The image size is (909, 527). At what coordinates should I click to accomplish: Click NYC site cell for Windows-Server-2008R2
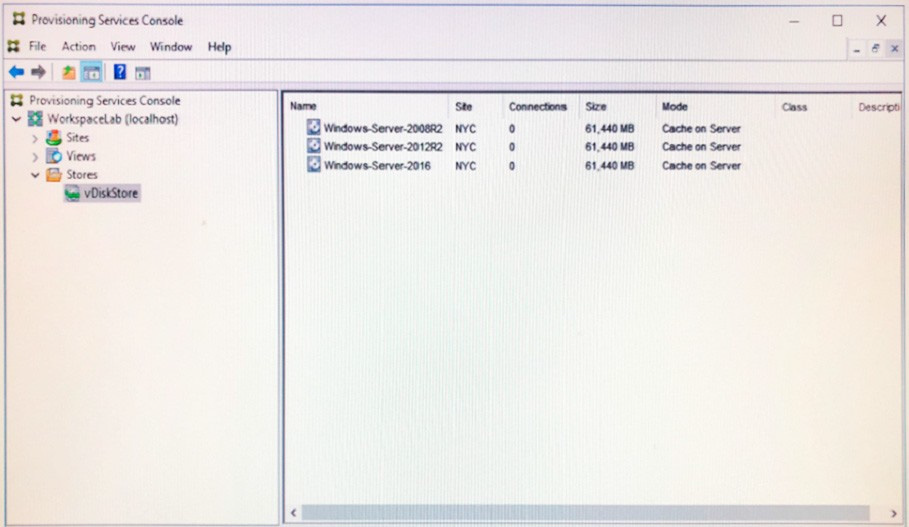[465, 128]
